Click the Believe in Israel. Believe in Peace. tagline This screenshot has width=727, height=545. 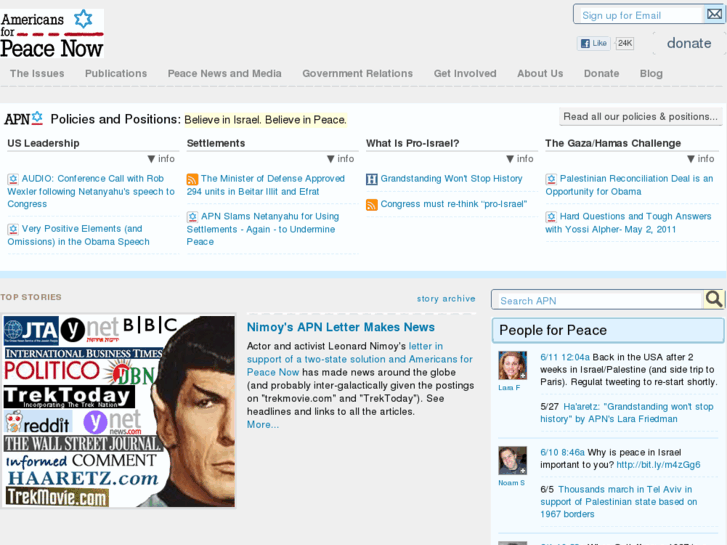pyautogui.click(x=265, y=120)
